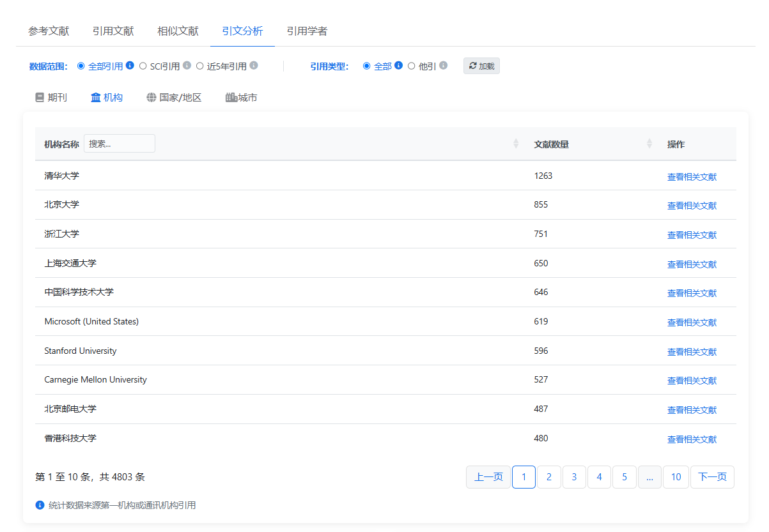
Task: Switch to 国家/地区 globe view
Action: [174, 98]
